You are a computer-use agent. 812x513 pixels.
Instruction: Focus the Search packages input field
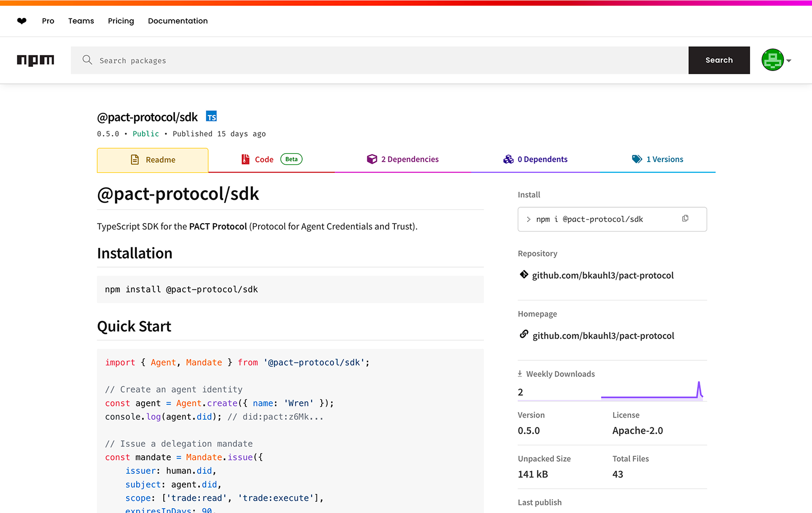tap(379, 60)
